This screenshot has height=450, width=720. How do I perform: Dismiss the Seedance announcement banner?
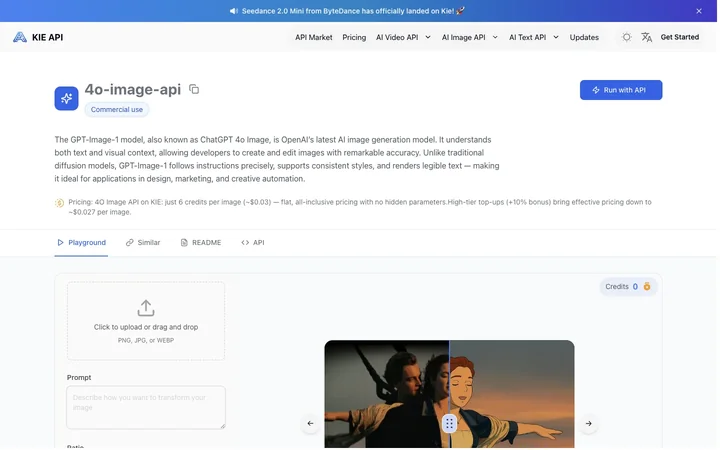pyautogui.click(x=698, y=11)
